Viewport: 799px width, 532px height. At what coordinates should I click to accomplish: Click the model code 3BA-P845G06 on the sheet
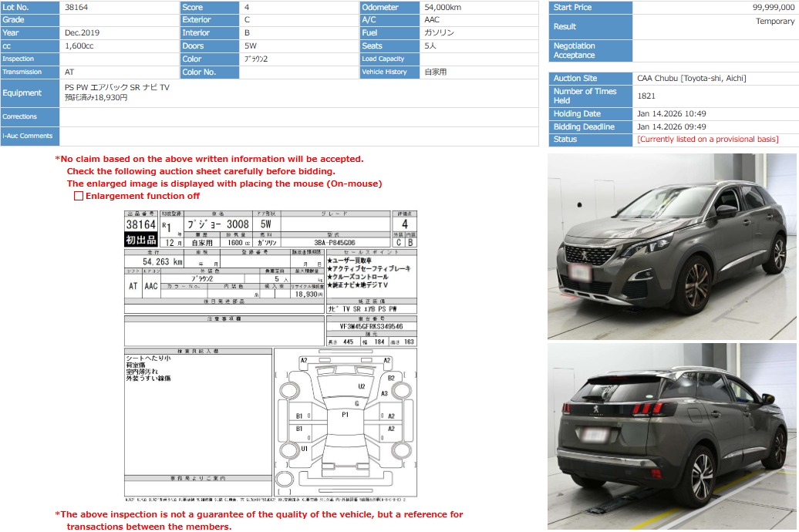coord(334,243)
